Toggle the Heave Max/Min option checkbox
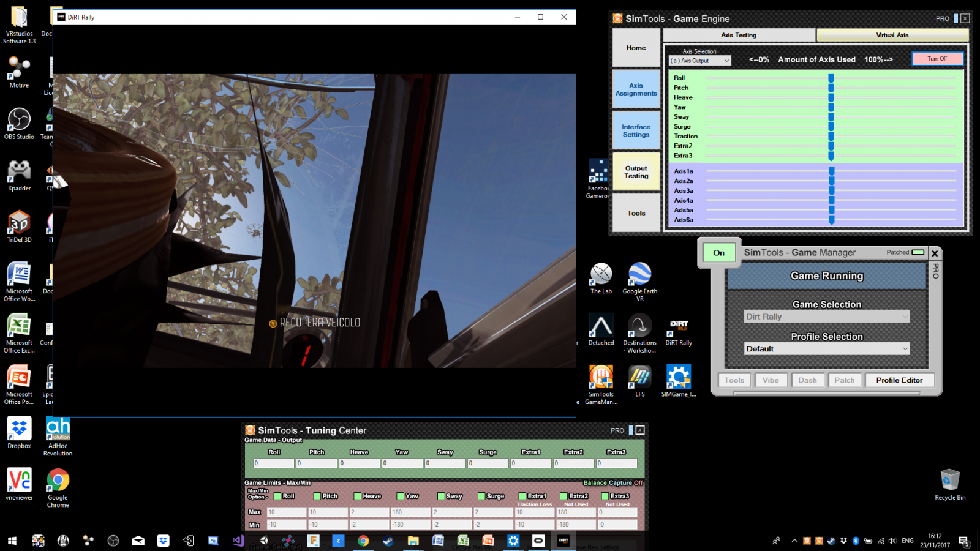 click(358, 496)
